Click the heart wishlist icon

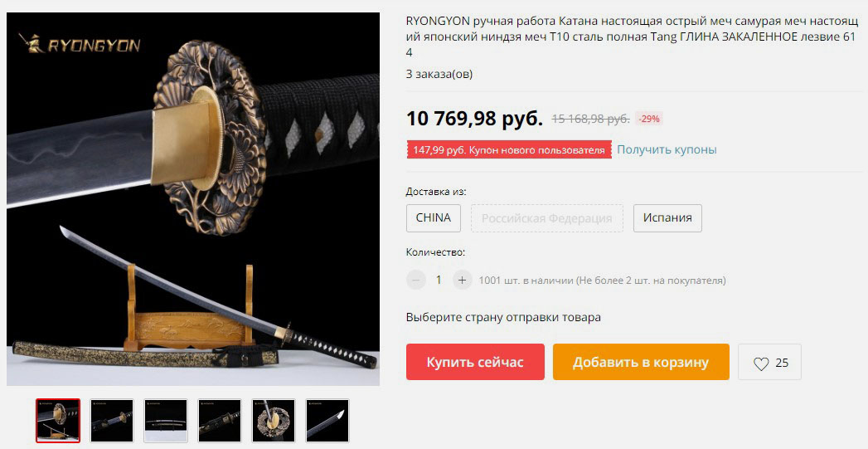coord(761,363)
